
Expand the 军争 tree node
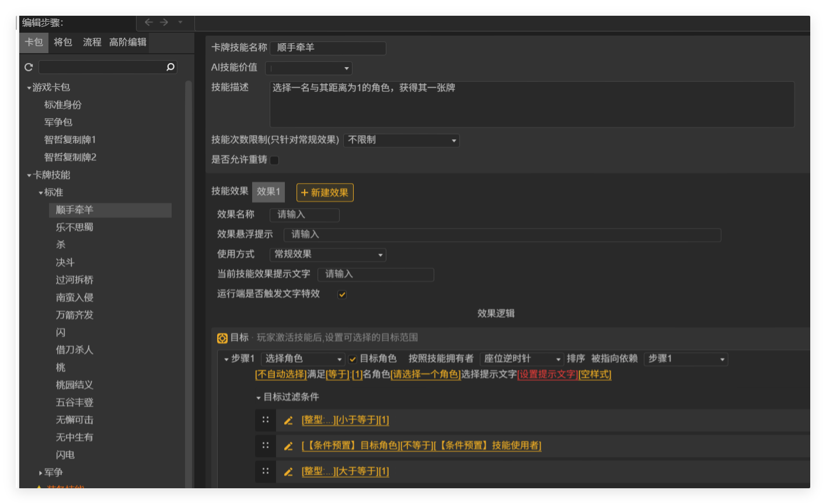click(39, 473)
